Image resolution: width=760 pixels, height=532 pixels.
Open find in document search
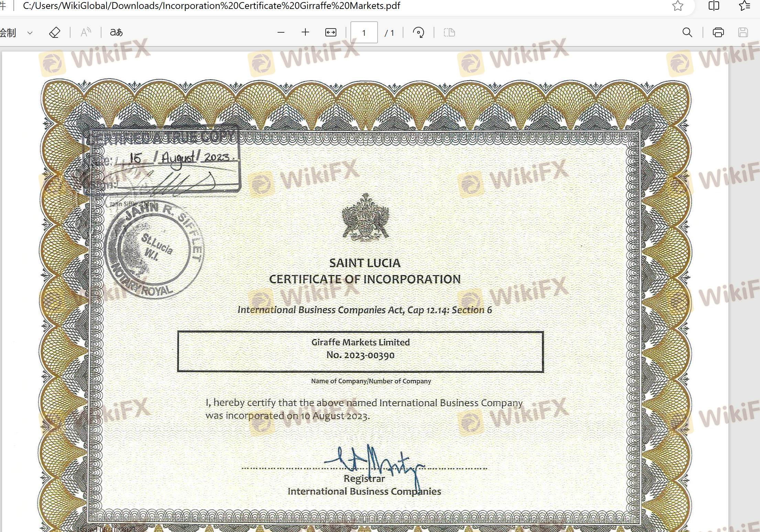(687, 33)
